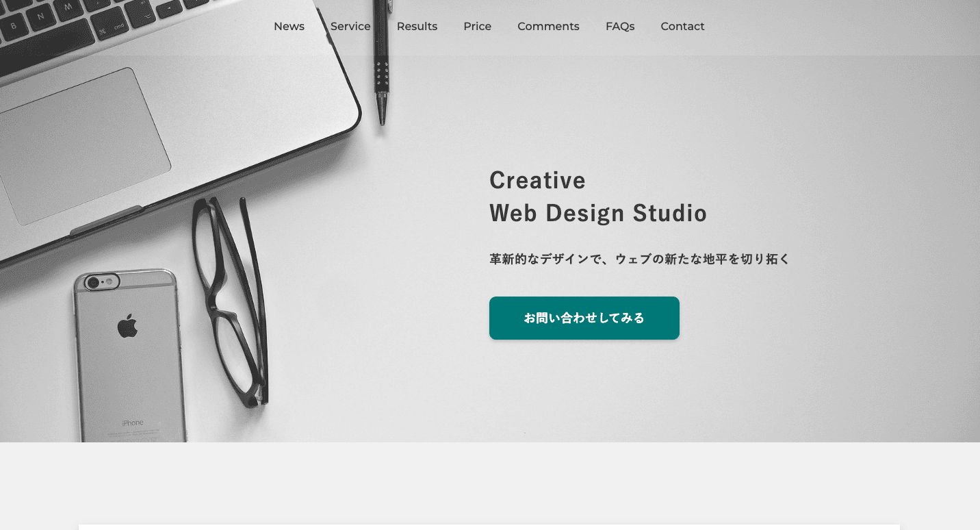Click the white card below the hero
Screen dimensions: 980x530
click(x=489, y=527)
